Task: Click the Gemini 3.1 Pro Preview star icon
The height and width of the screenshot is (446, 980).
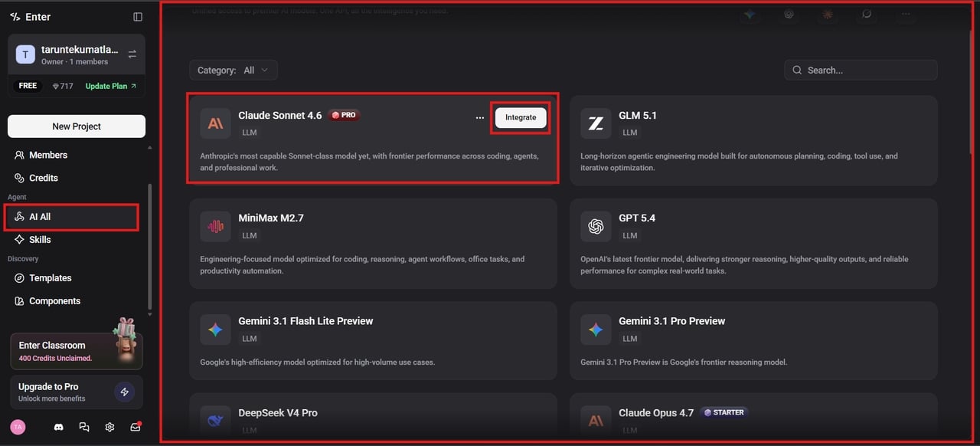Action: coord(596,329)
